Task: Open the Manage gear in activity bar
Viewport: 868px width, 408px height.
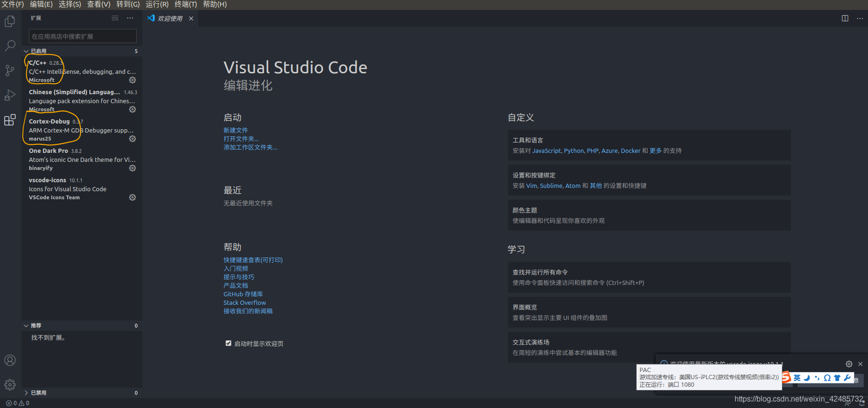Action: (10, 385)
